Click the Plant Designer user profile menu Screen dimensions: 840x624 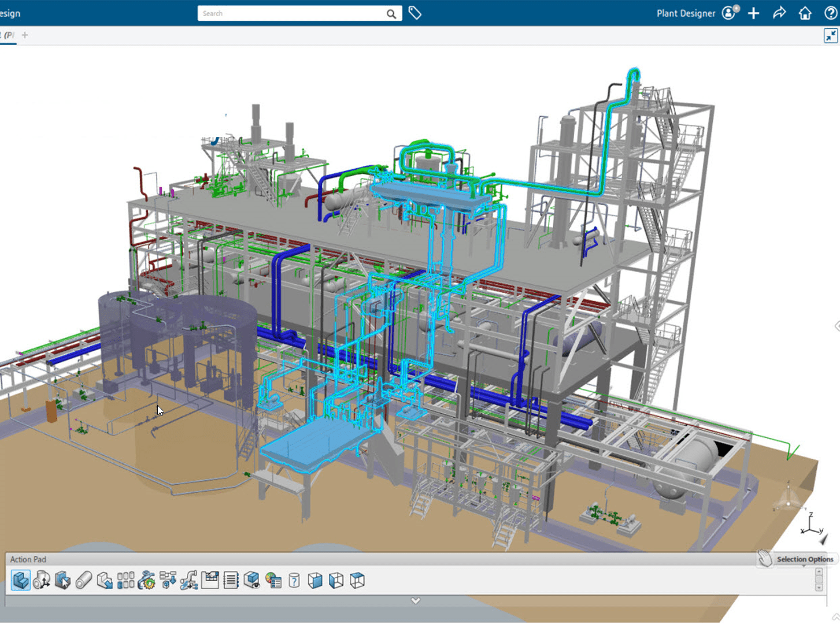(728, 13)
